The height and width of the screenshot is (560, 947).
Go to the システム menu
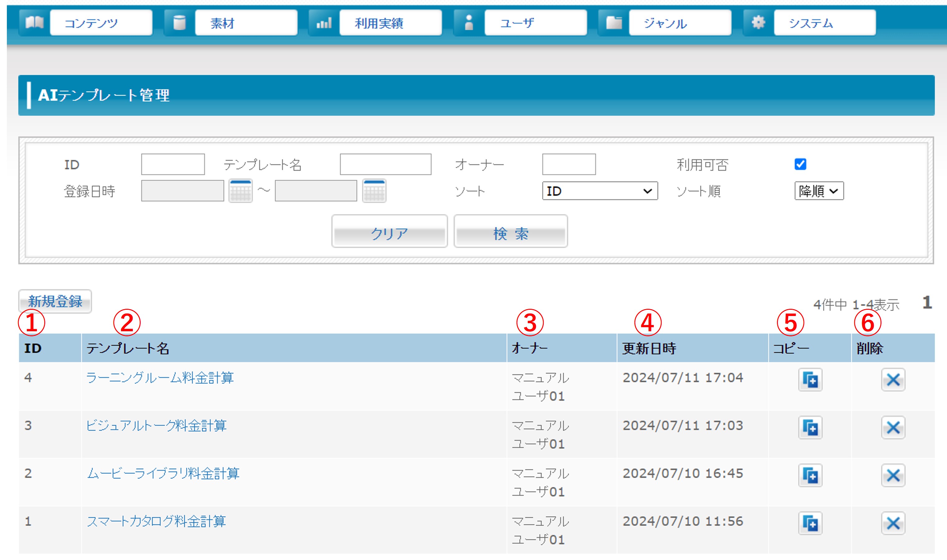coord(825,23)
